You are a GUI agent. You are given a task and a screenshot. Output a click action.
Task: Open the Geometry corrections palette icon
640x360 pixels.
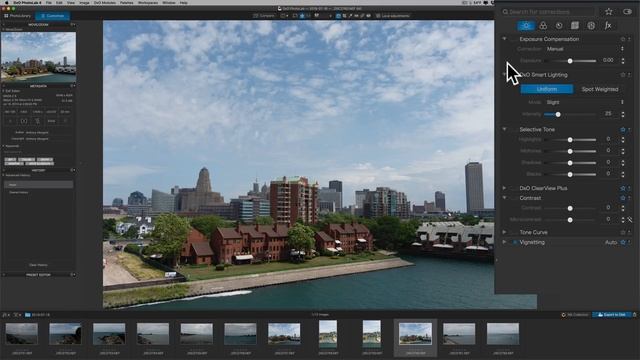[575, 26]
